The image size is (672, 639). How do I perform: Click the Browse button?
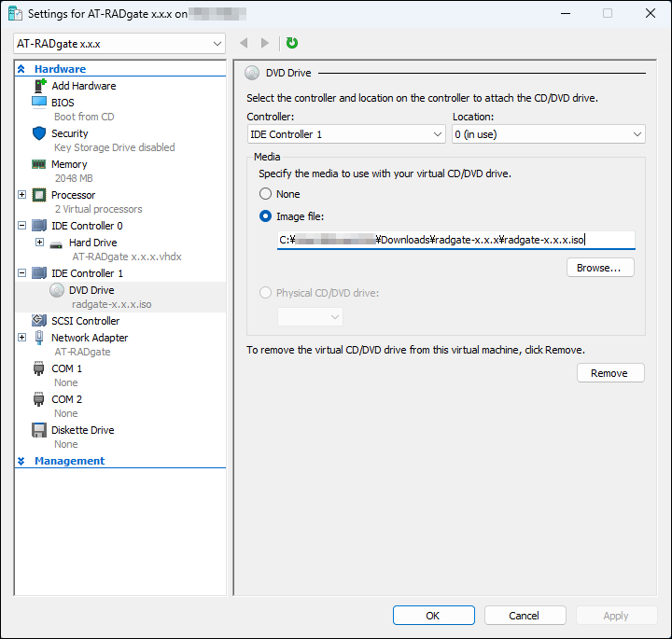tap(599, 268)
